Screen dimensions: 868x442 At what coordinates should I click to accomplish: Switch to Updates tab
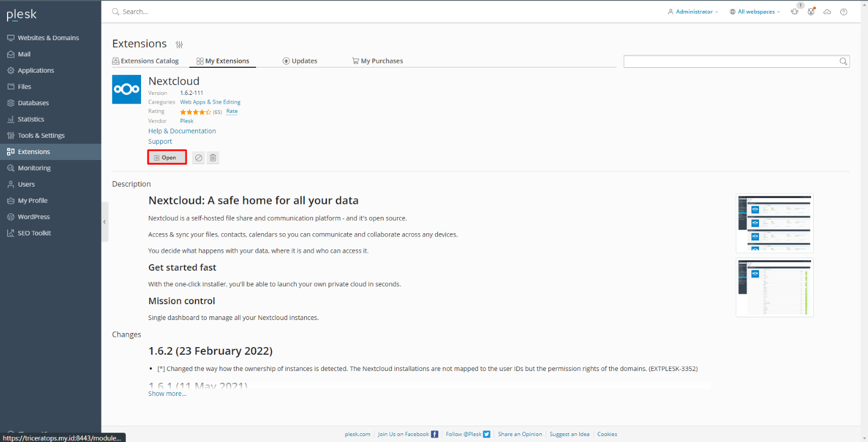[300, 61]
